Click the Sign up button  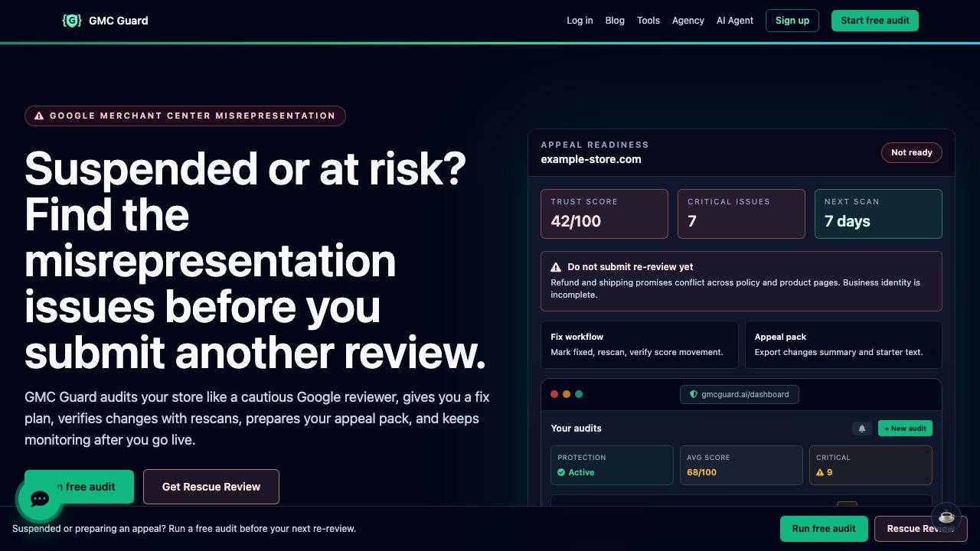792,21
